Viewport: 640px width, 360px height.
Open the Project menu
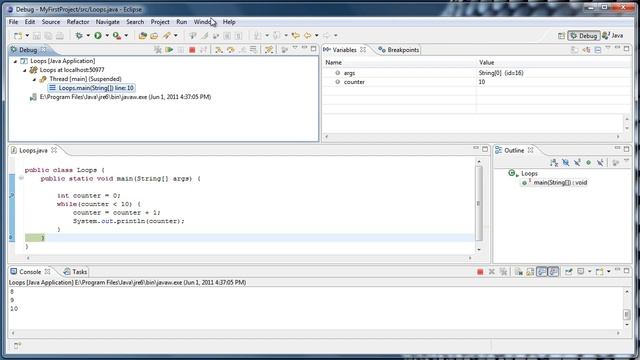point(160,22)
